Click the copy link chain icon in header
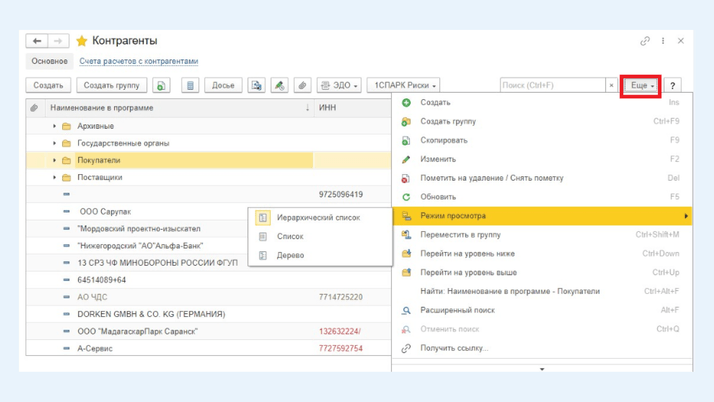The height and width of the screenshot is (402, 714). coord(645,41)
